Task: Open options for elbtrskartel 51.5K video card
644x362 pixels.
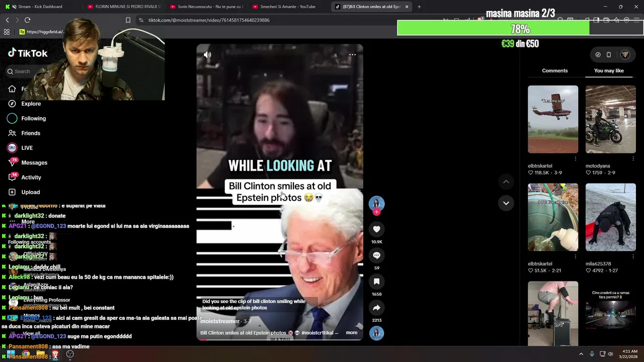Action: 576,256
